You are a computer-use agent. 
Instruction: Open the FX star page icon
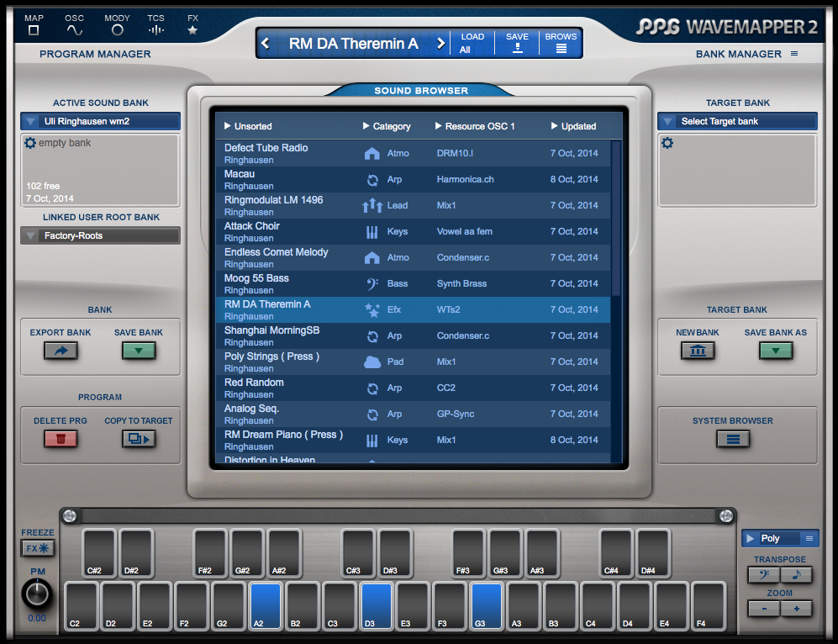pos(192,30)
